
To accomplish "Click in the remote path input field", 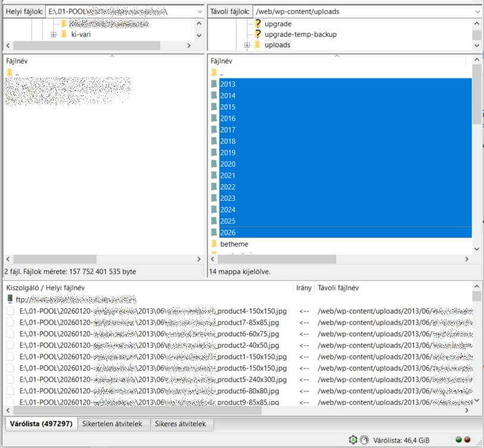I will click(x=363, y=11).
